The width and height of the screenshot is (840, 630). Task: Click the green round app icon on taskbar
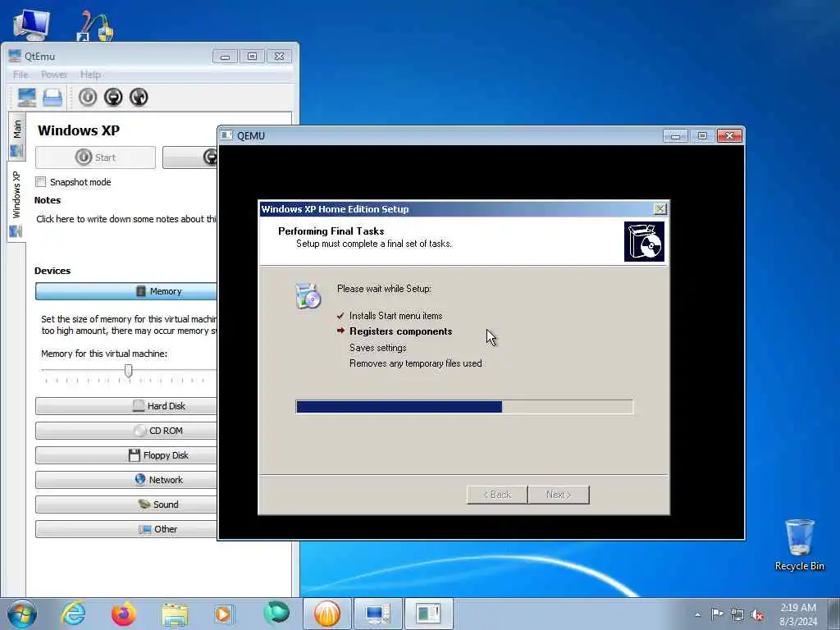click(276, 614)
